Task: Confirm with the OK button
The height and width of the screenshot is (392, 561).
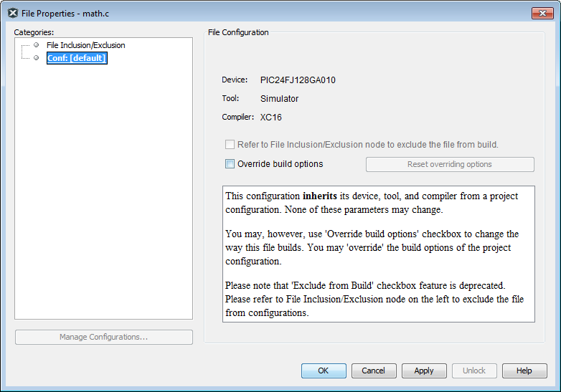Action: click(x=324, y=371)
